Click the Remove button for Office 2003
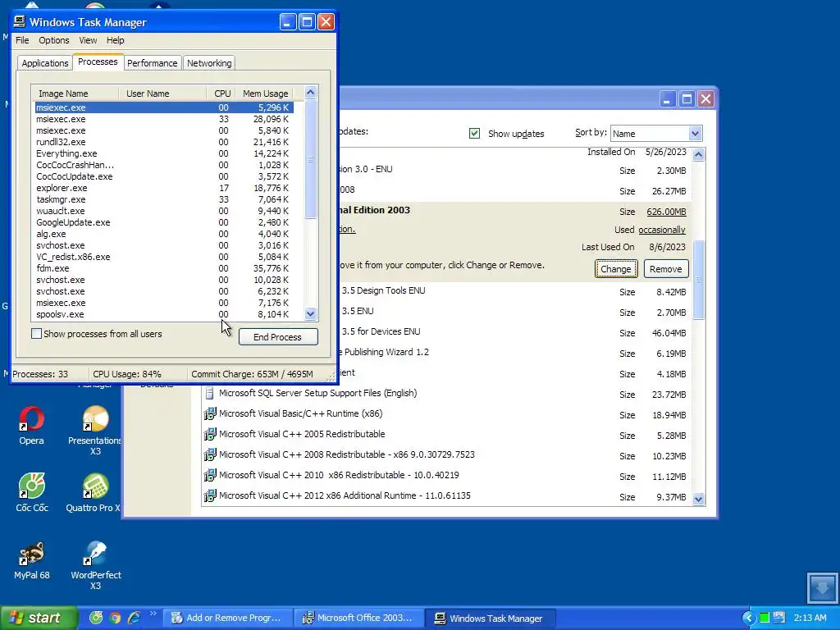The width and height of the screenshot is (840, 630). pyautogui.click(x=666, y=269)
